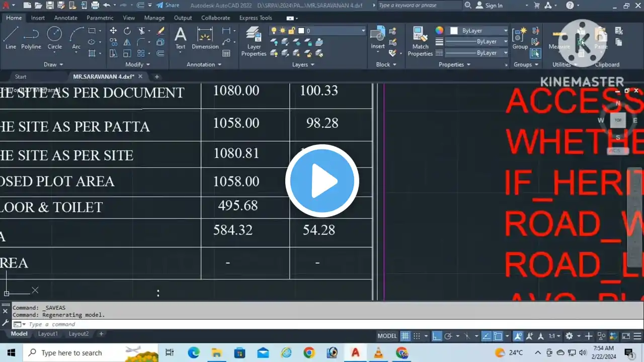Click the keyword search field
This screenshot has width=644, height=362.
(x=419, y=5)
